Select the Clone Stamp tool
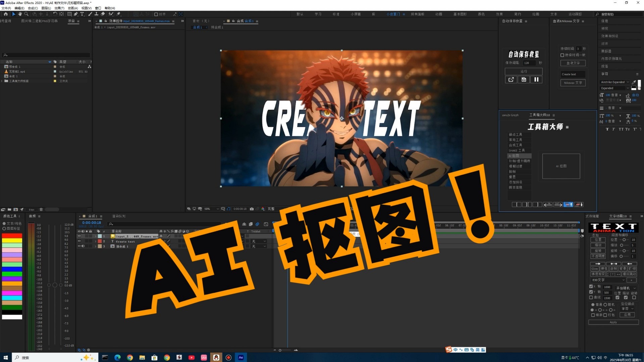This screenshot has width=644, height=362. 96,14
